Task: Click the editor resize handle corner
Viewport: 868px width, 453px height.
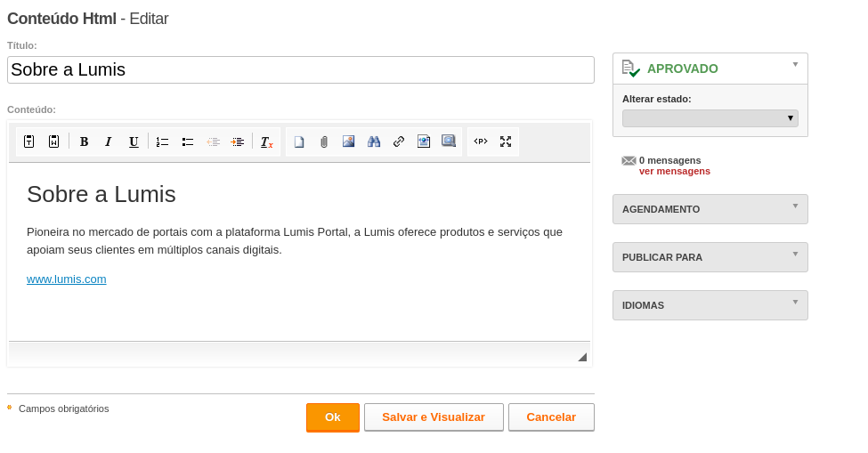Action: pos(582,357)
